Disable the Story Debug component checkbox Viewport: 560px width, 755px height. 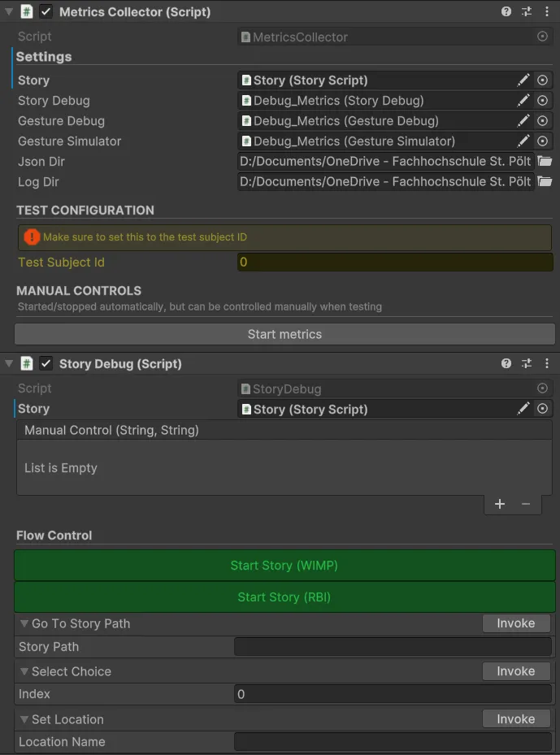46,363
